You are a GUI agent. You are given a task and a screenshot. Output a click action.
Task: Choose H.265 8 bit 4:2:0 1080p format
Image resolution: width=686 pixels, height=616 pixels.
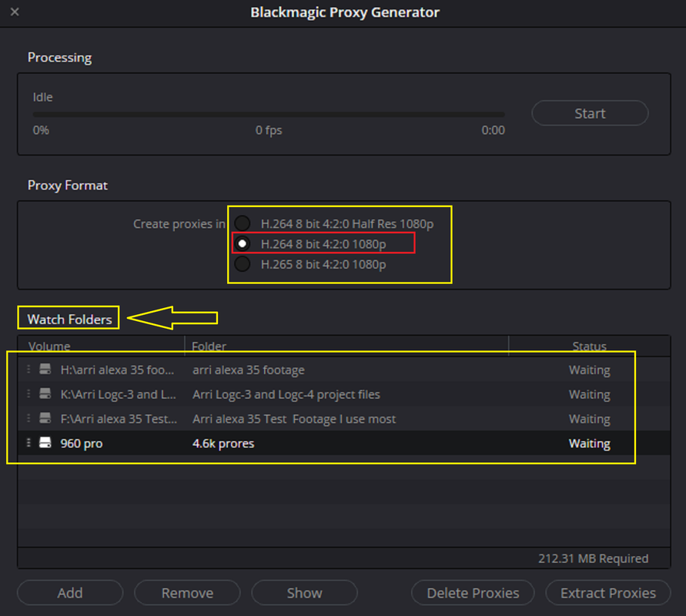click(243, 264)
